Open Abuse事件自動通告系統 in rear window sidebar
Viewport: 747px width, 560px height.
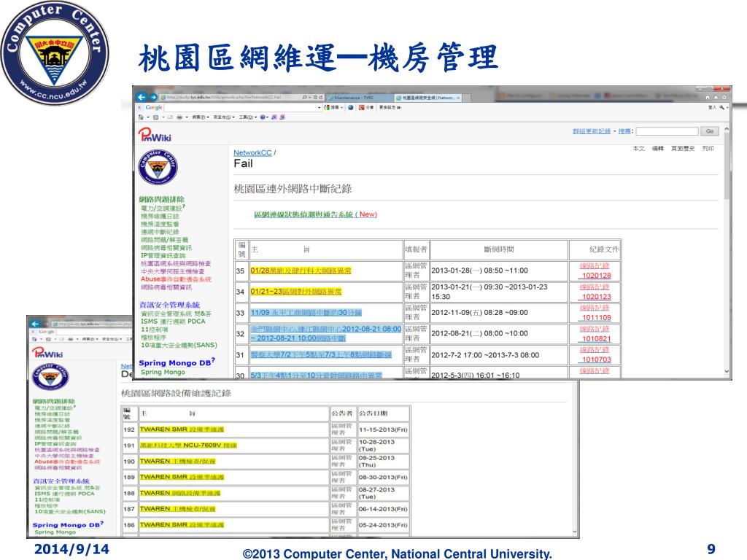point(67,462)
